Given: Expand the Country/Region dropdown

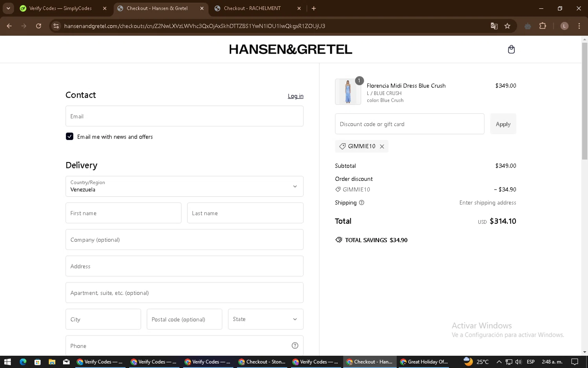Looking at the screenshot, I should tap(184, 186).
